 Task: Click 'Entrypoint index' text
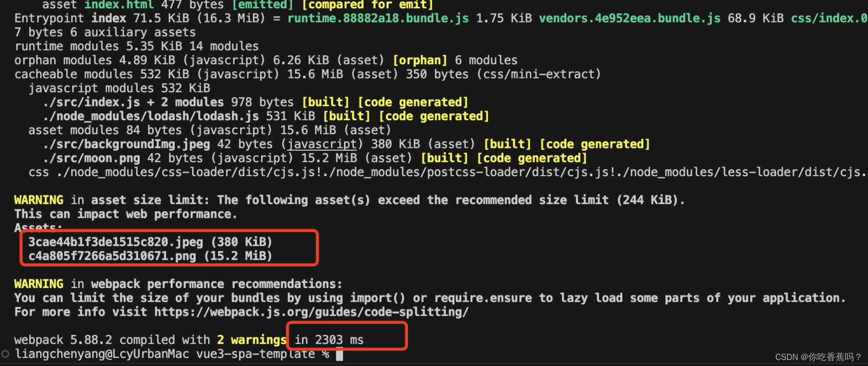click(x=70, y=18)
